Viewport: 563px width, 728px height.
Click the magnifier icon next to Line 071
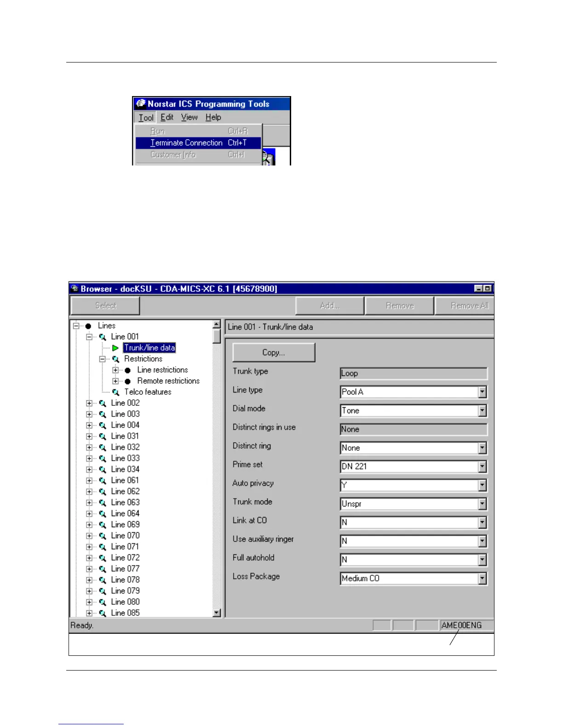(x=103, y=546)
